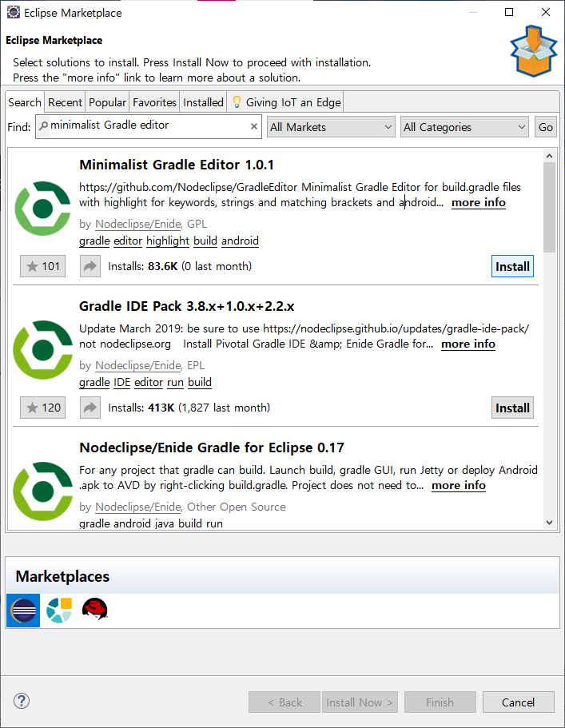This screenshot has width=565, height=728.
Task: Install Gradle IDE Pack
Action: [512, 408]
